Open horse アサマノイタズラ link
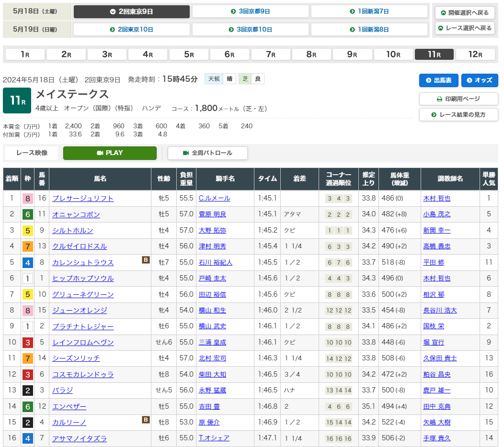This screenshot has width=504, height=447. (80, 438)
